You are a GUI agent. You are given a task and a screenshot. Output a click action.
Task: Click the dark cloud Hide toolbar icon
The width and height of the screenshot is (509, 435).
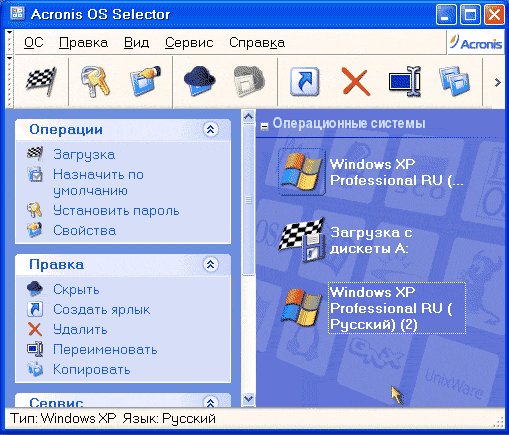(x=199, y=81)
